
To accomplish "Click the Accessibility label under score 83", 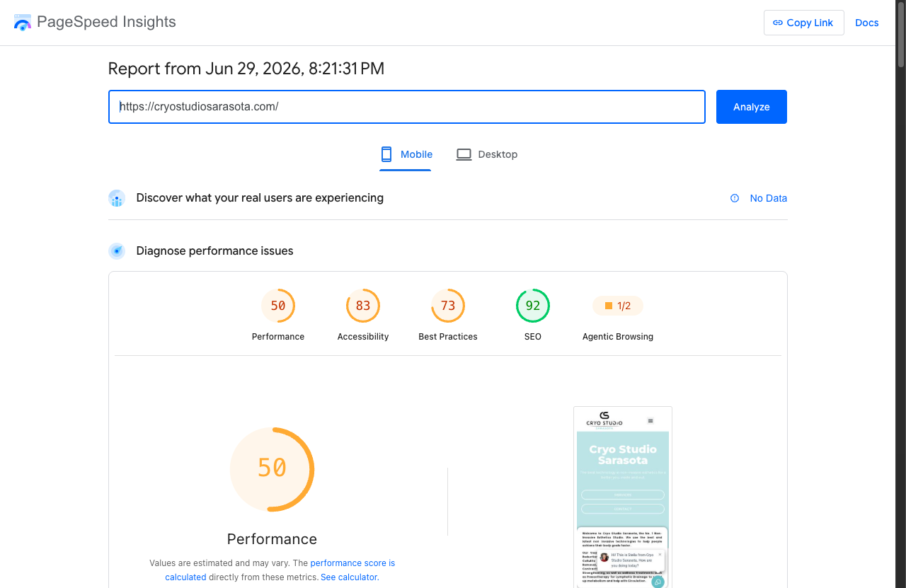I will click(x=363, y=337).
